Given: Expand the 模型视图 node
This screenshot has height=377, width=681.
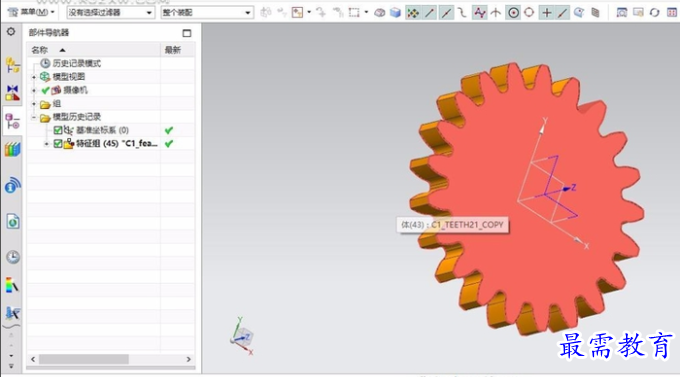Looking at the screenshot, I should [x=34, y=77].
